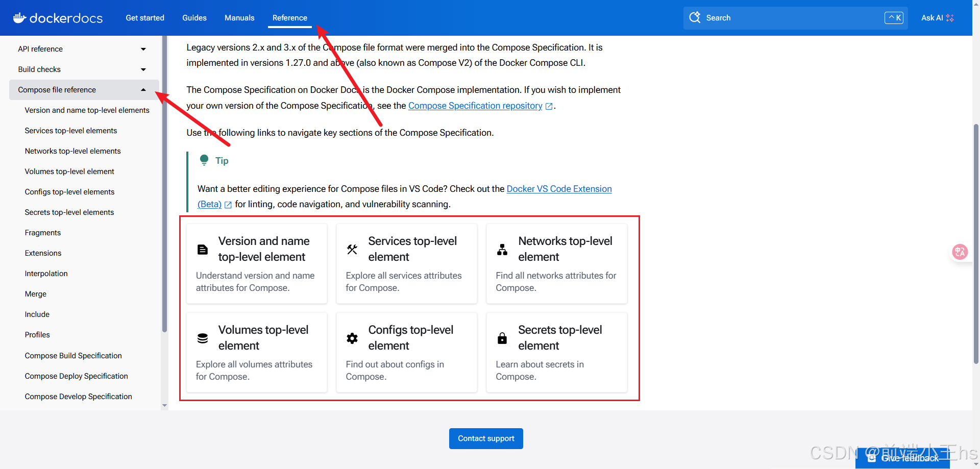Screen dimensions: 980x469
Task: Open the Manuals navigation item
Action: (x=239, y=17)
